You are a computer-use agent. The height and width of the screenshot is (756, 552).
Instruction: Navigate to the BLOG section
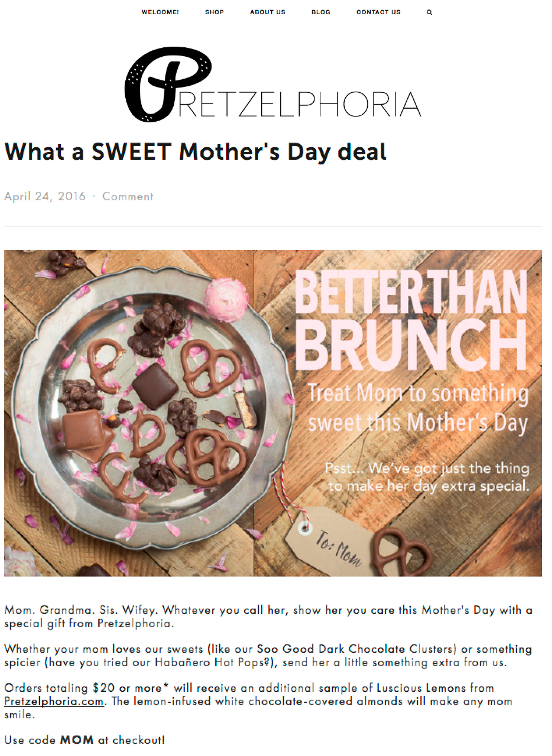(321, 12)
